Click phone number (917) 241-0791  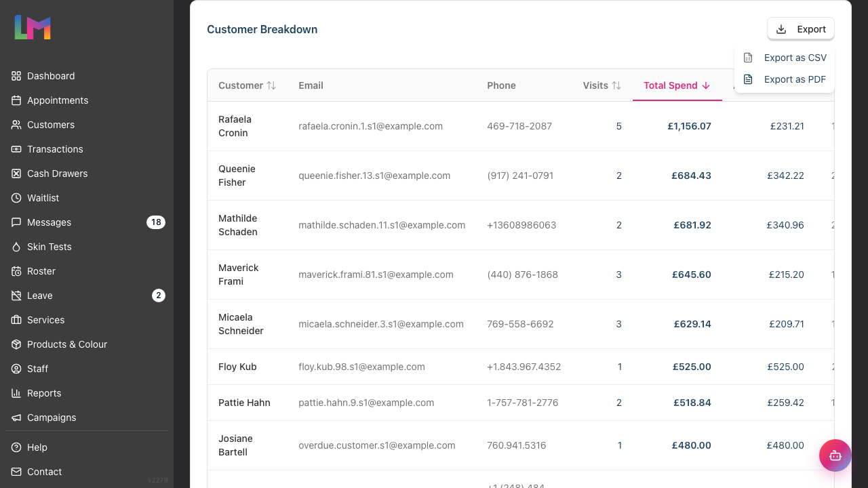click(x=520, y=176)
